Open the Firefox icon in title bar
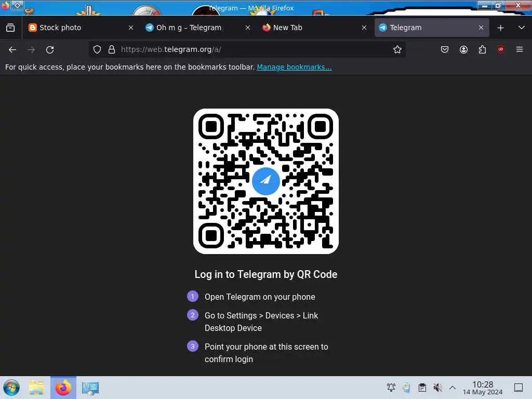This screenshot has height=399, width=532. [x=5, y=5]
